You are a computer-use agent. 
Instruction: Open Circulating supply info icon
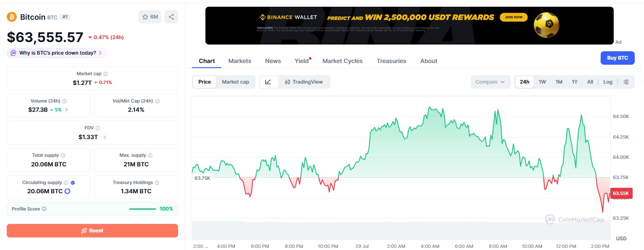[x=66, y=183]
